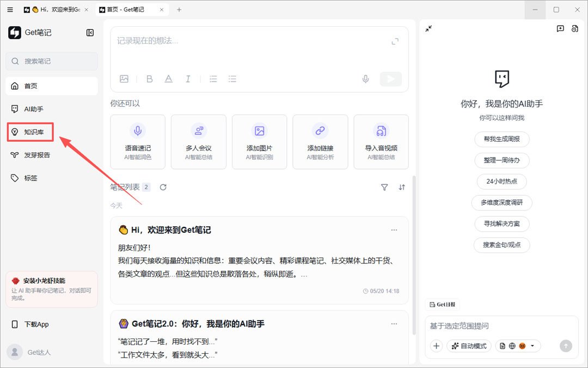Click the 基于选定范围提问 input box
The width and height of the screenshot is (588, 368).
click(x=502, y=326)
